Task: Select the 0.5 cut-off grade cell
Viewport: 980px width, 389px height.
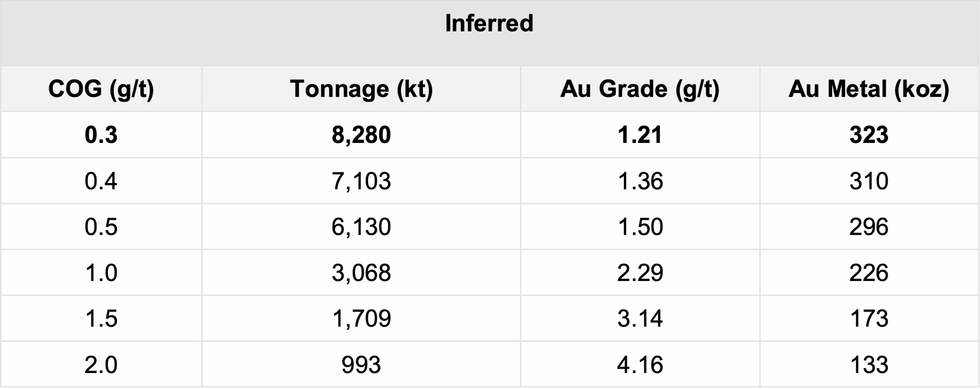Action: (101, 227)
